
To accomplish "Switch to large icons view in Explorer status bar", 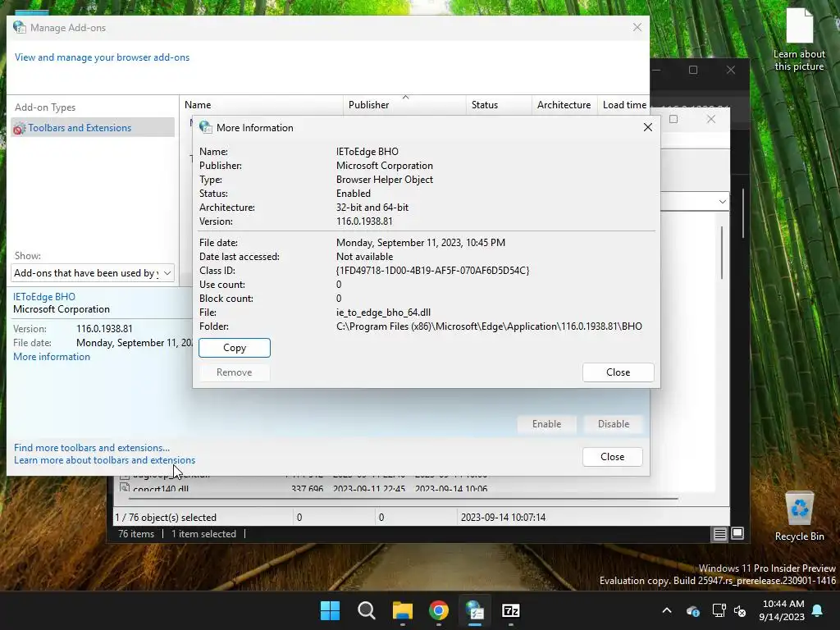I will click(x=737, y=533).
